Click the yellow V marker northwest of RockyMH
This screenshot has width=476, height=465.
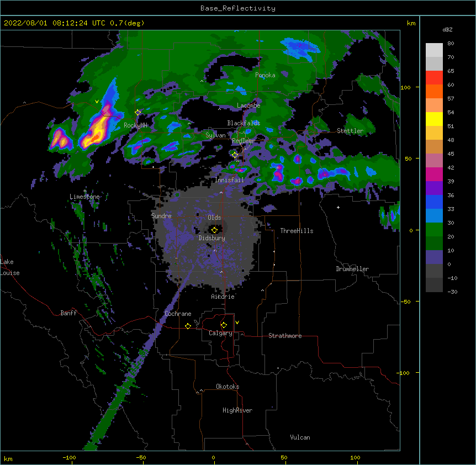97,102
